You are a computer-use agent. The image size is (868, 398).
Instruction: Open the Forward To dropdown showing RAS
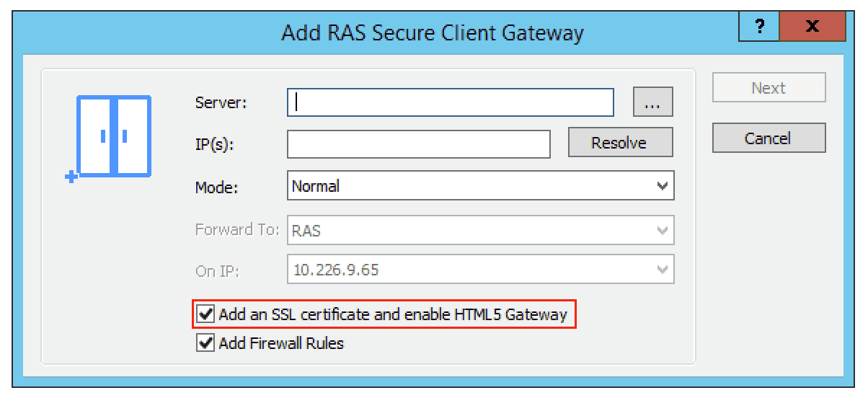tap(481, 230)
